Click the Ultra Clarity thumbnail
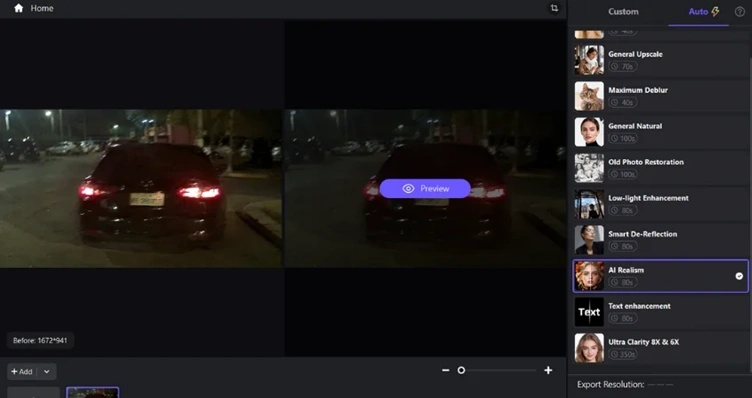This screenshot has height=398, width=752. [589, 348]
